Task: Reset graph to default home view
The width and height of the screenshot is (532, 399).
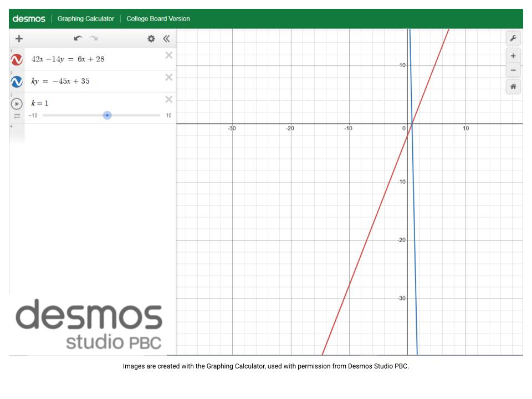Action: click(513, 86)
